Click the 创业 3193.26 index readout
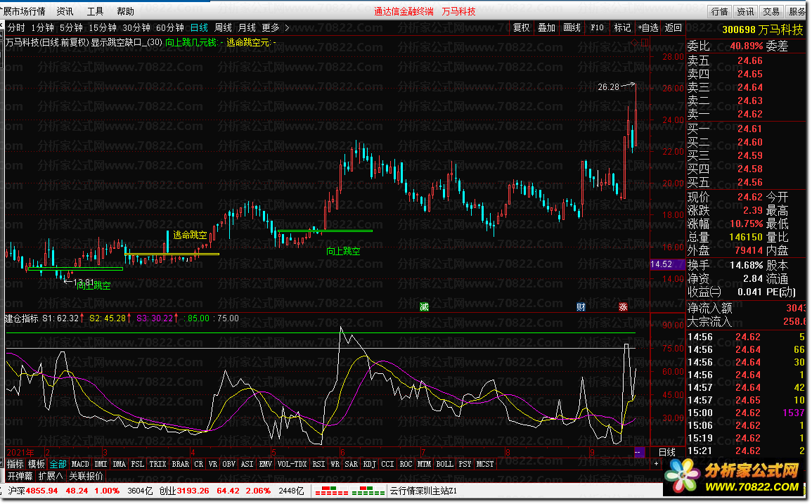812x504 pixels. [183, 491]
